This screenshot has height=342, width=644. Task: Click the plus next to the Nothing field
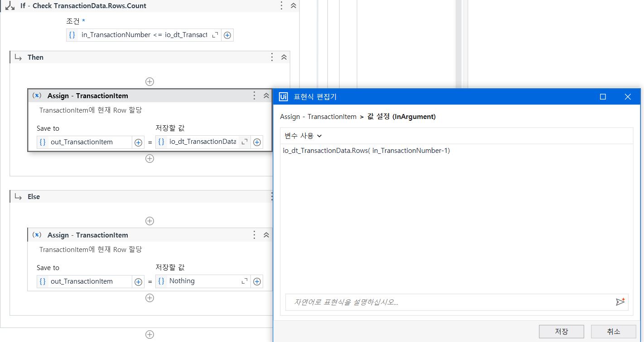(x=257, y=281)
